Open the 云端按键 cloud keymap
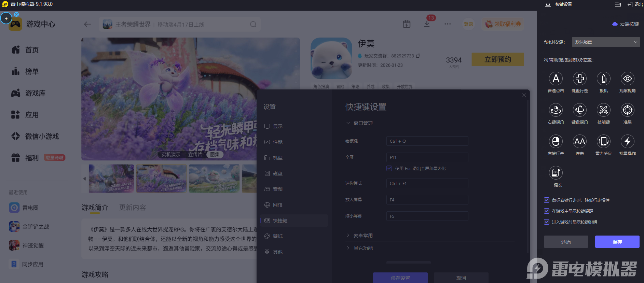The width and height of the screenshot is (644, 283). click(626, 24)
